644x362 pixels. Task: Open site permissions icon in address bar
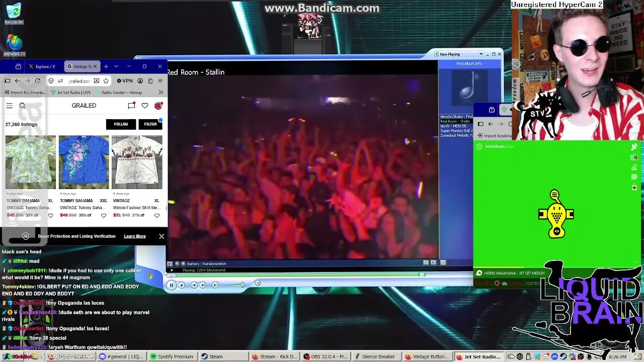click(x=60, y=80)
